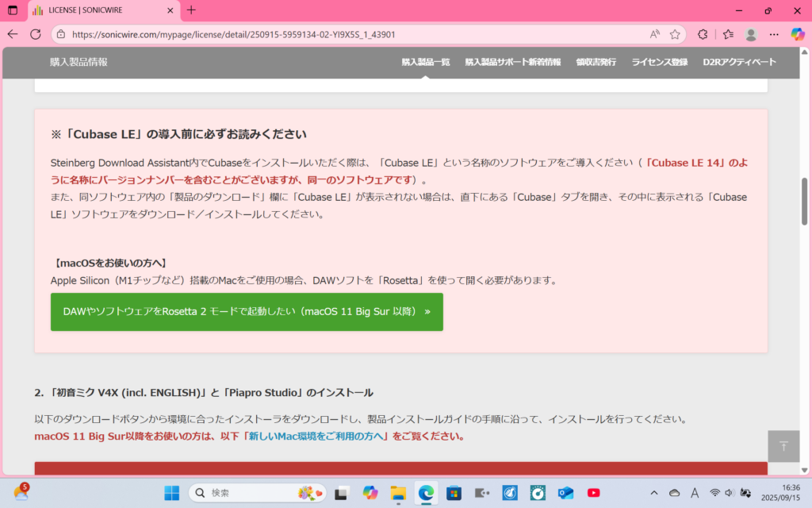Select D2Rアクティベート in navigation
The width and height of the screenshot is (812, 508).
[x=739, y=62]
